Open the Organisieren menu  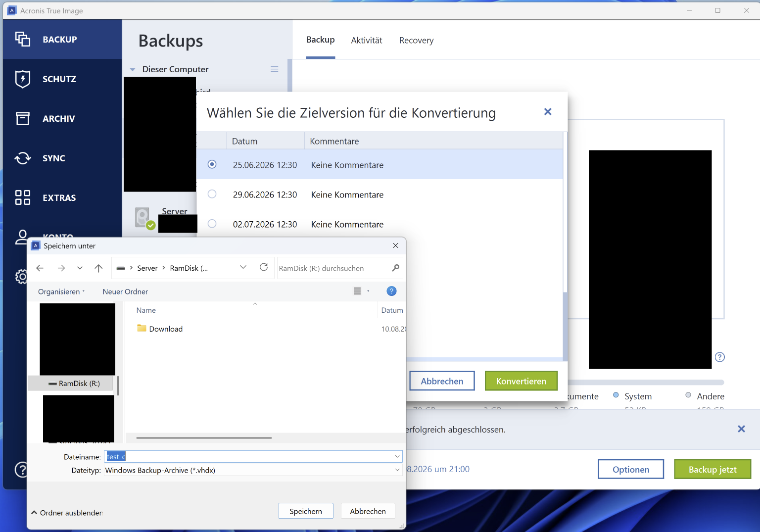[61, 291]
